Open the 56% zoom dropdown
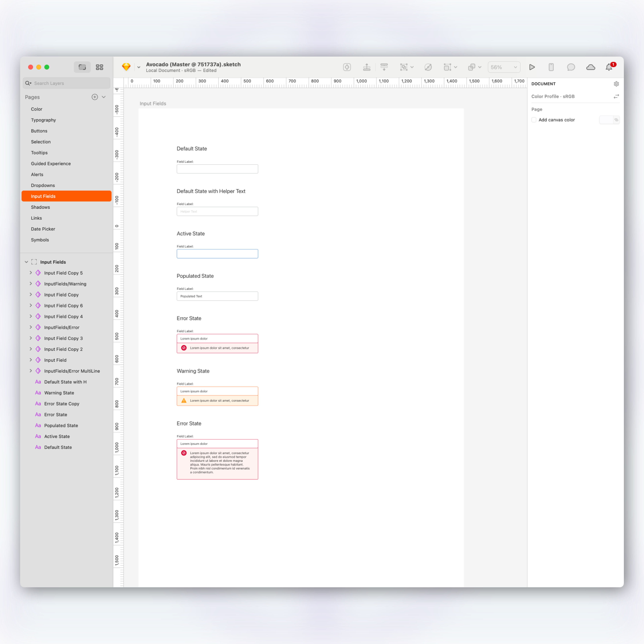The image size is (644, 644). (504, 67)
